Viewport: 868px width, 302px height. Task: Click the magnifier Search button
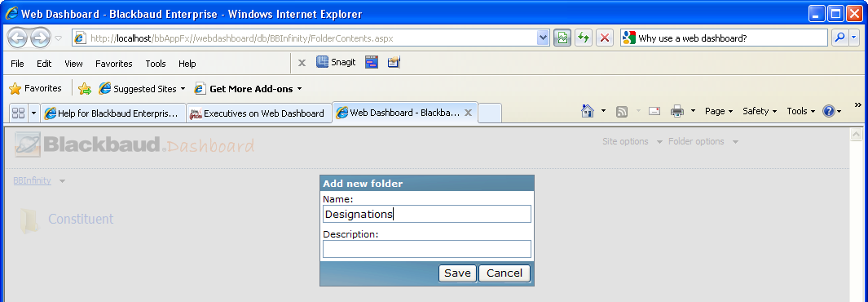[840, 38]
